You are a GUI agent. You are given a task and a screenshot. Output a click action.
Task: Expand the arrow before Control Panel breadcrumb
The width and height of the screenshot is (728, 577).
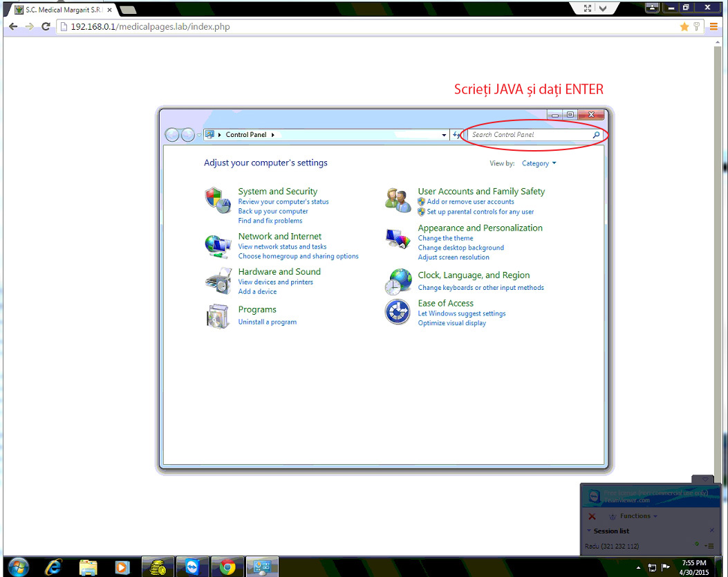[220, 135]
